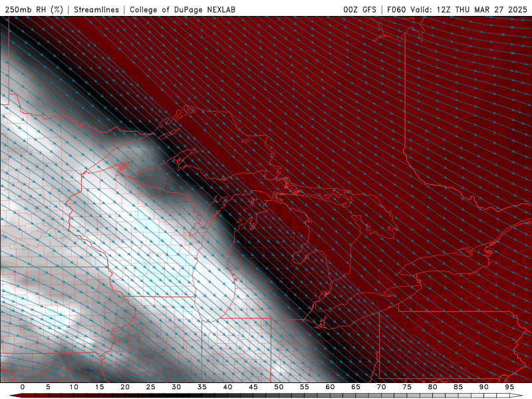This screenshot has width=532, height=399.
Task: Click the colorbar tick label "45"
Action: pos(253,387)
